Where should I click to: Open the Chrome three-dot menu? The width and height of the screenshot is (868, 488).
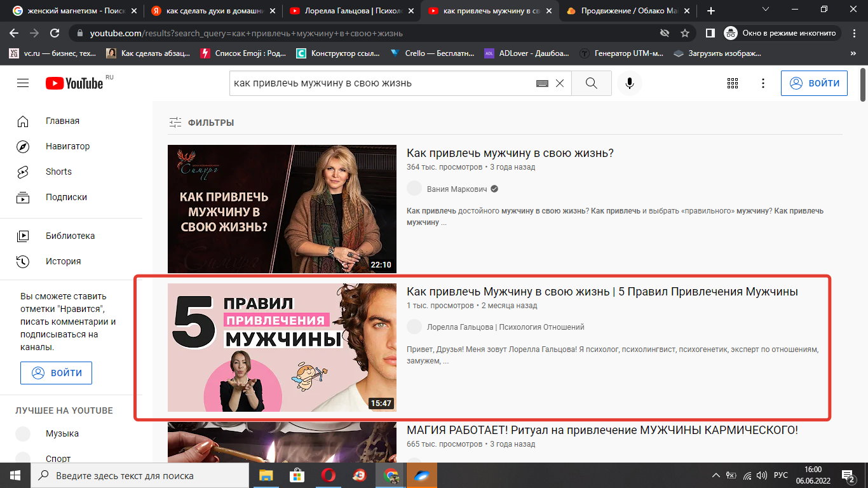(855, 33)
